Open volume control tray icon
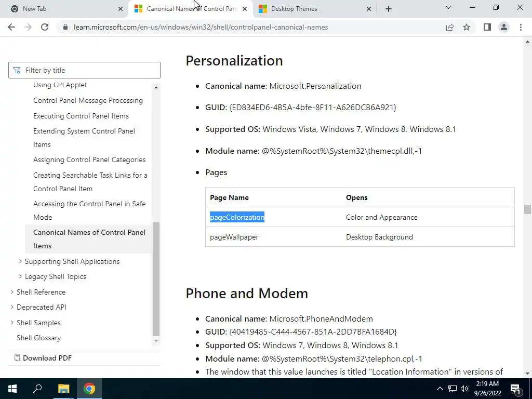 point(464,389)
